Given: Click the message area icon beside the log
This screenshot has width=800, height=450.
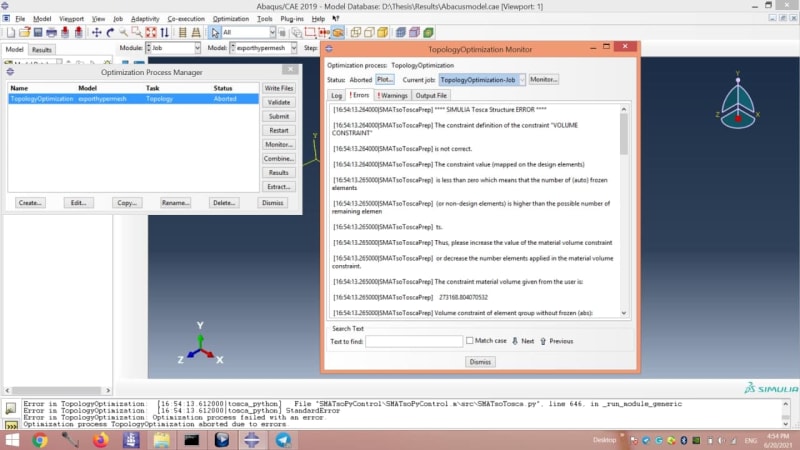Looking at the screenshot, I should [x=11, y=408].
